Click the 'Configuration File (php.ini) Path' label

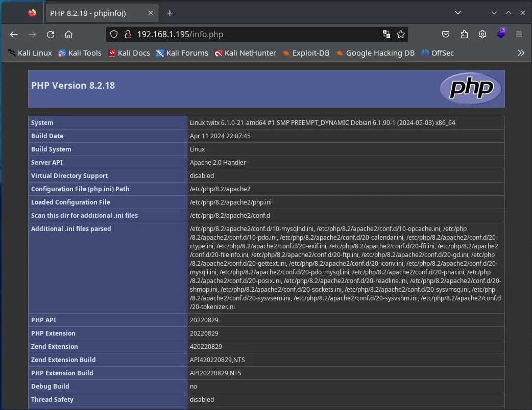[80, 189]
